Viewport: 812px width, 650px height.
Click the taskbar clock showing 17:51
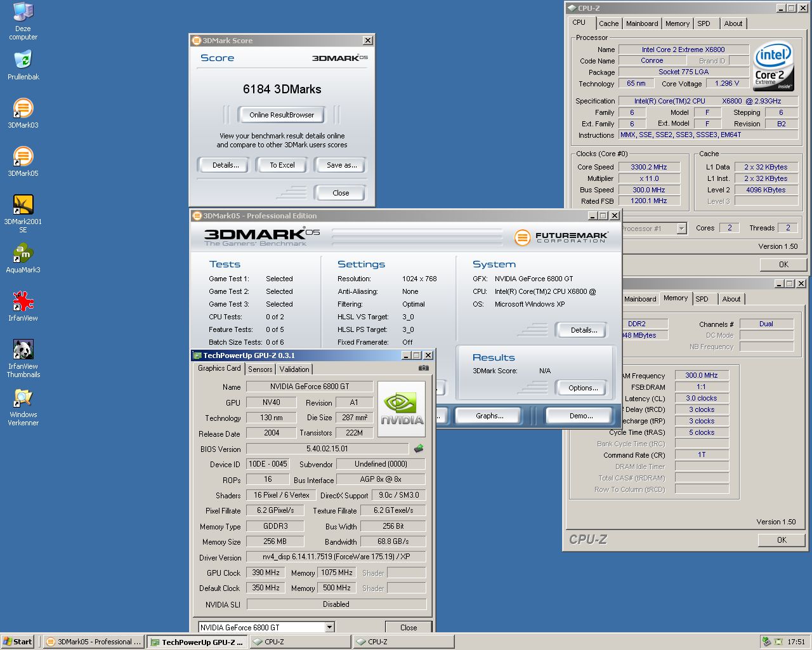point(796,642)
